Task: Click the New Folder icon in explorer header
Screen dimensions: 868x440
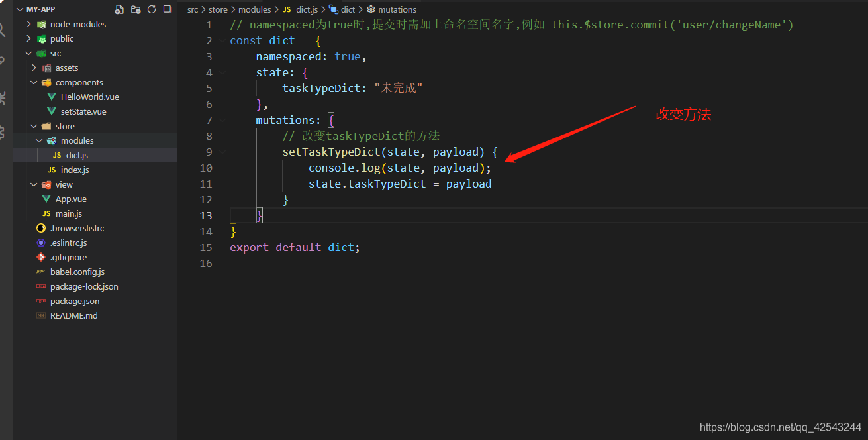Action: pos(136,9)
